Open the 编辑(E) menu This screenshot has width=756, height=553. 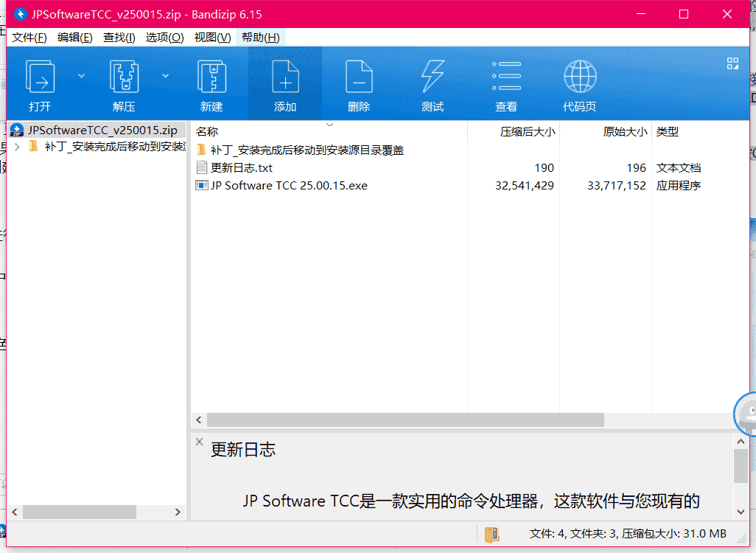(74, 38)
